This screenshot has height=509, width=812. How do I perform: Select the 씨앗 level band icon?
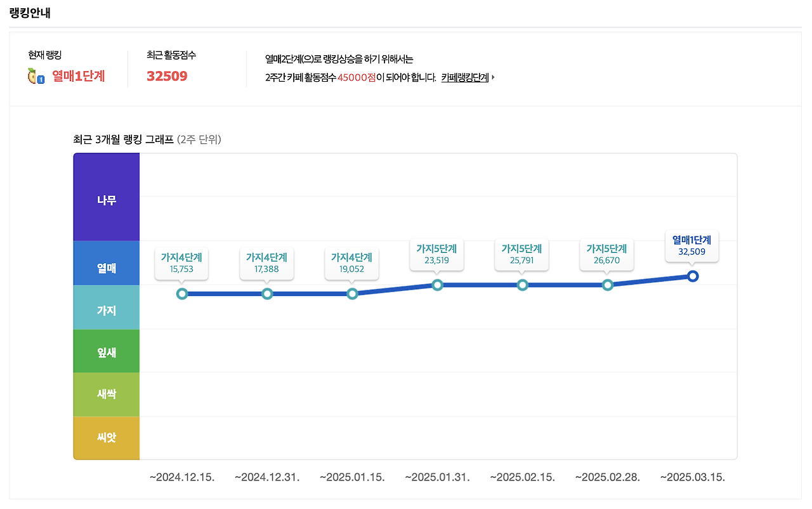(106, 437)
